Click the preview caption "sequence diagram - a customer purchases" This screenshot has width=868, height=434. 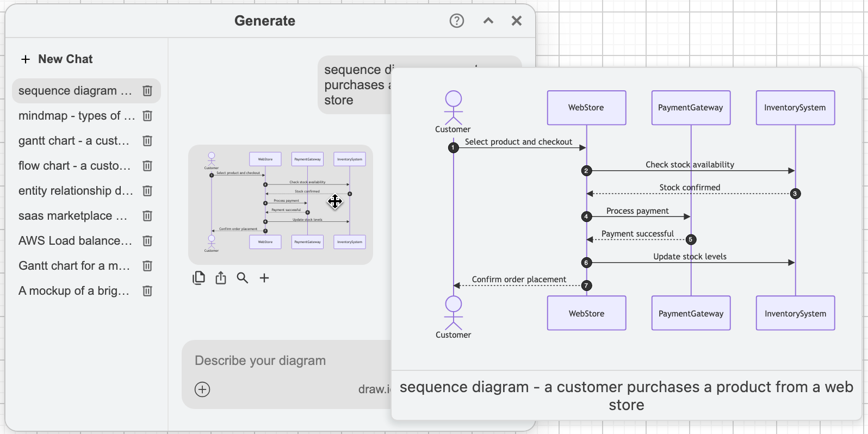[627, 395]
